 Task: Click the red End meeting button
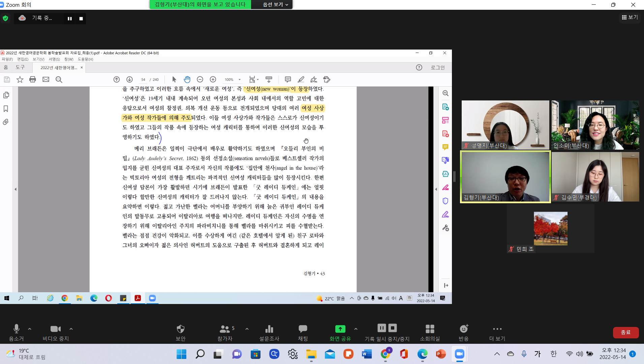tap(625, 332)
